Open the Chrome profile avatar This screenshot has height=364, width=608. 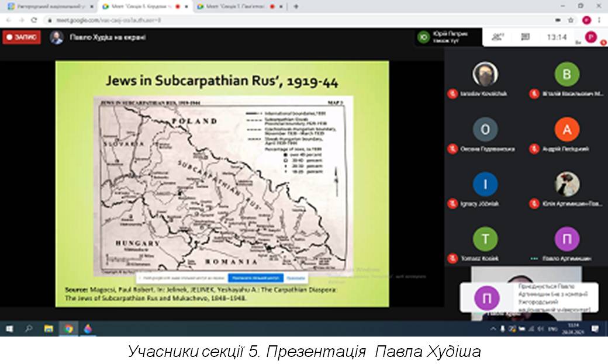tap(586, 20)
